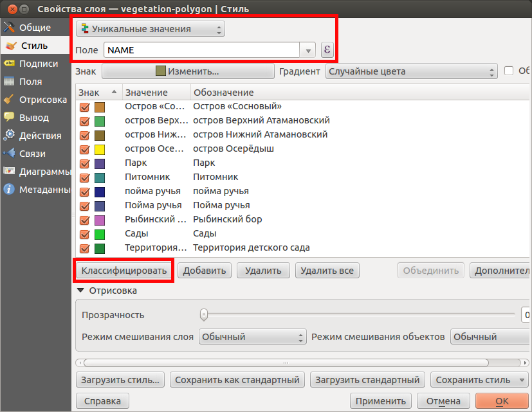Click the Справка help button
Viewport: 532px width, 412px height.
click(102, 401)
